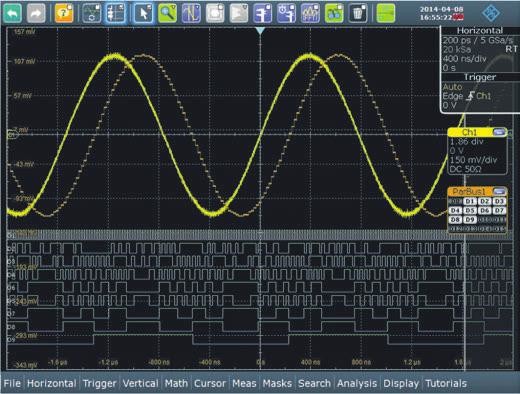Toggle digital channel D5 in ParBus1

470,210
